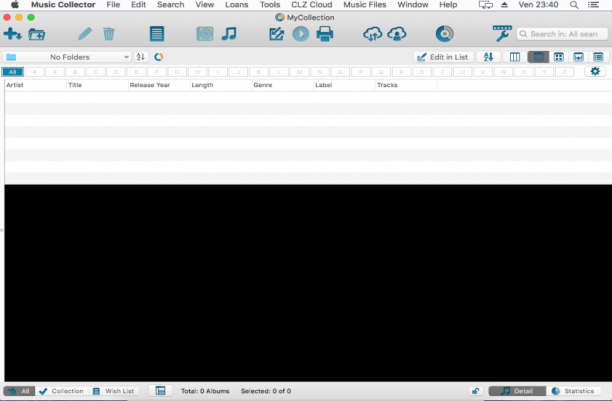Switch to the Statistics panel tab
Image resolution: width=612 pixels, height=401 pixels.
(x=573, y=391)
